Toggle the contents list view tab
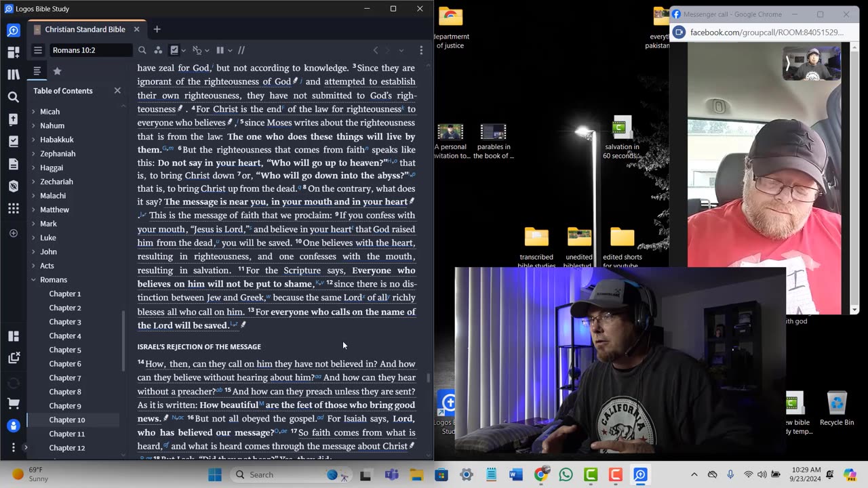Viewport: 868px width, 488px height. [37, 71]
